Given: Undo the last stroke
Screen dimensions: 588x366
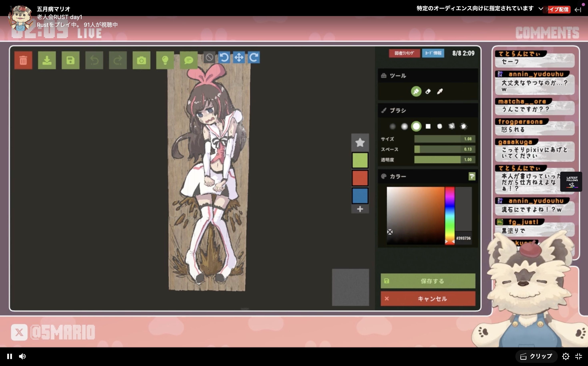Looking at the screenshot, I should [x=94, y=60].
